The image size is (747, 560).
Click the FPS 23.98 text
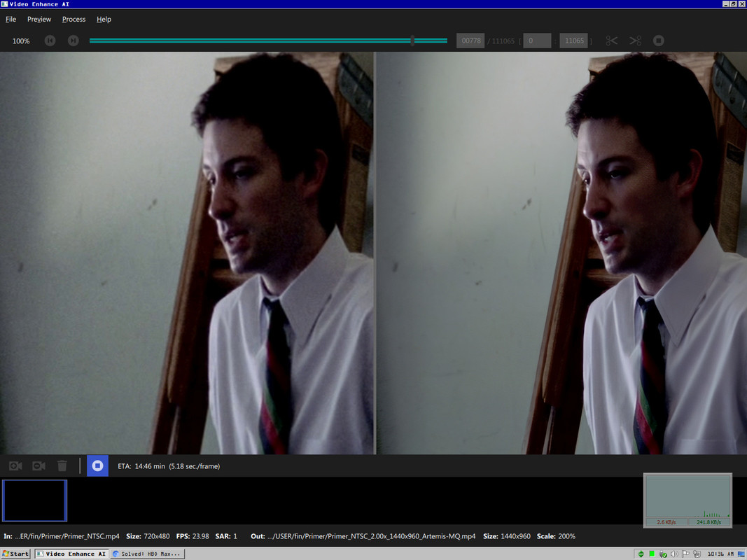tap(193, 536)
